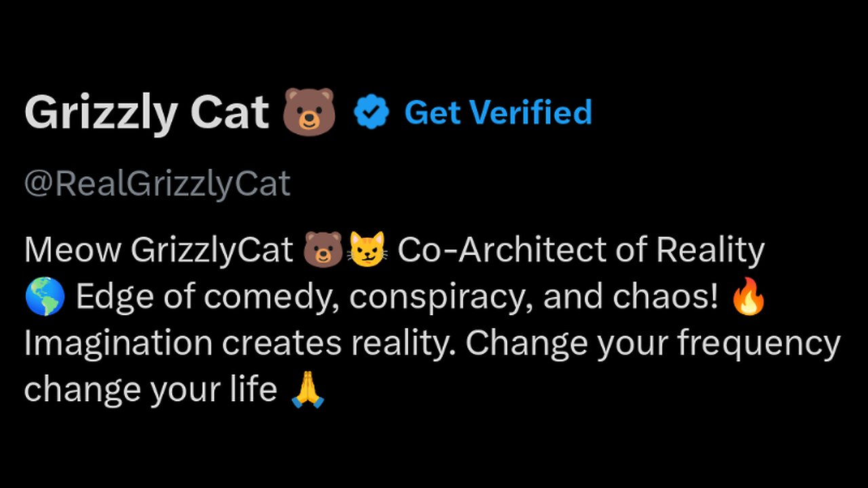Viewport: 868px width, 488px height.
Task: Open the @RealGrizzlyCat handle
Action: [x=157, y=184]
